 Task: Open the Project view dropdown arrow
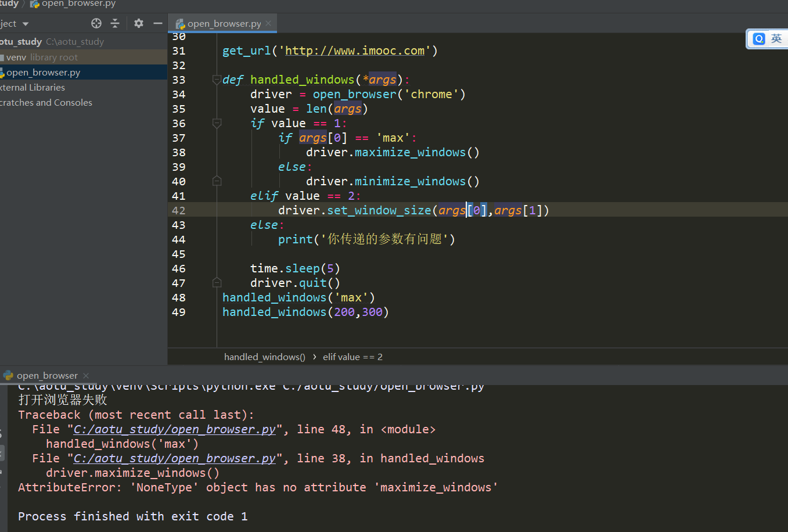[x=26, y=24]
